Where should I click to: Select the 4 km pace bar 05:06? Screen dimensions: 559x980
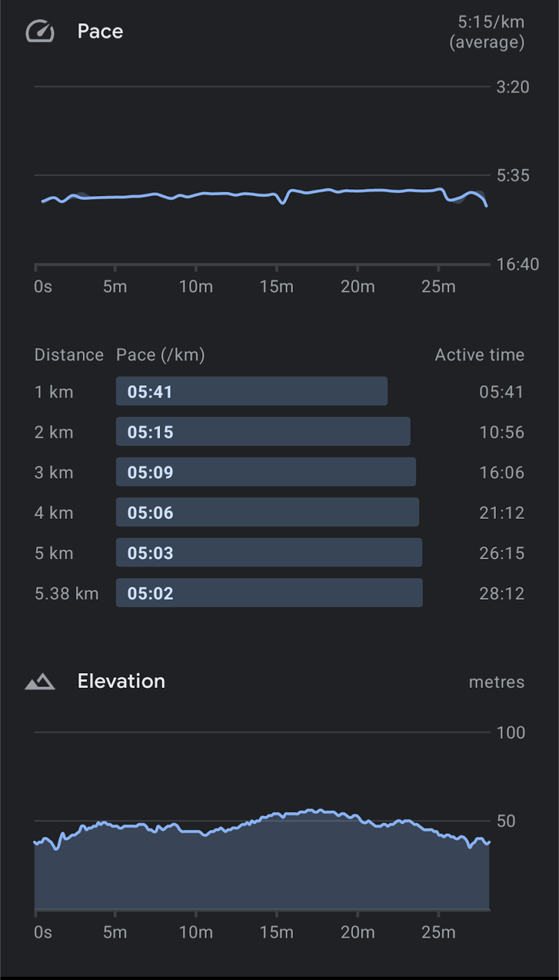click(x=267, y=513)
